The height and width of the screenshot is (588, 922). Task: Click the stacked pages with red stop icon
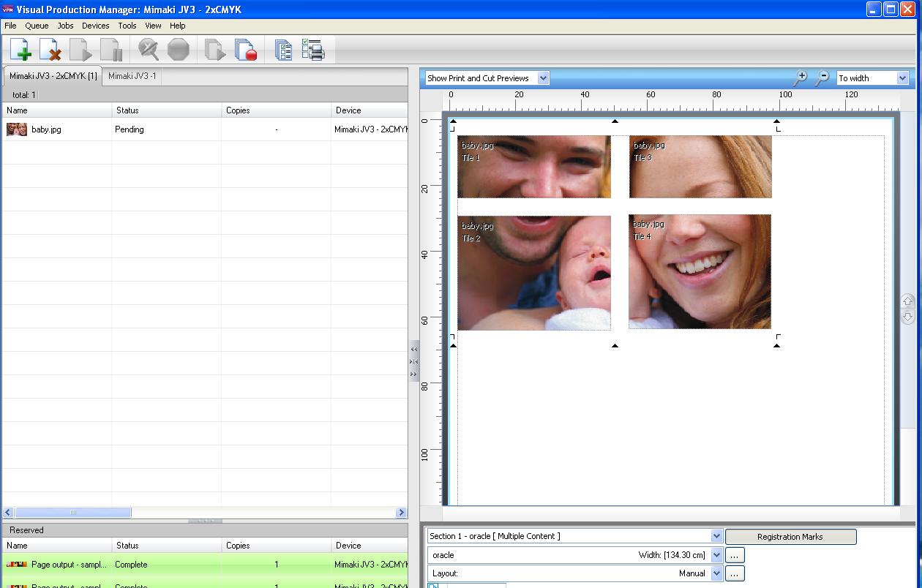tap(246, 50)
